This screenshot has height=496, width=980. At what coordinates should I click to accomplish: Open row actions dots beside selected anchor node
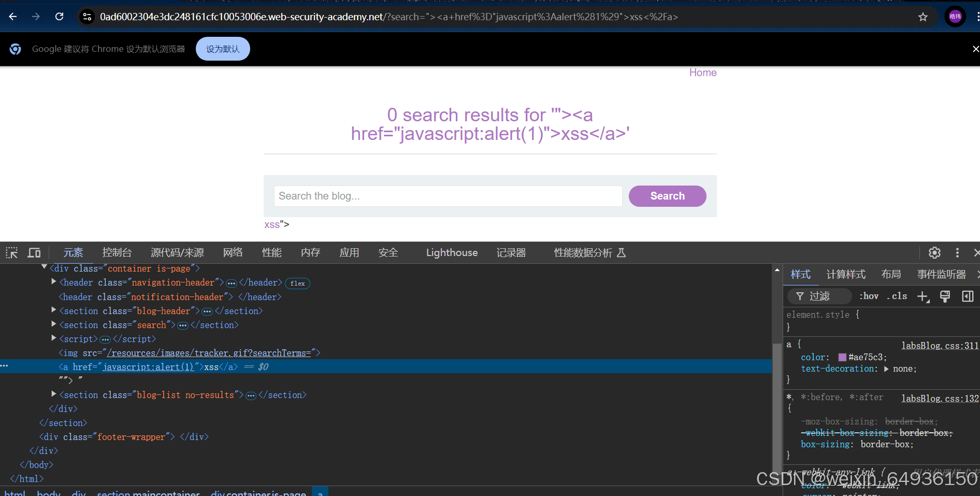point(5,366)
